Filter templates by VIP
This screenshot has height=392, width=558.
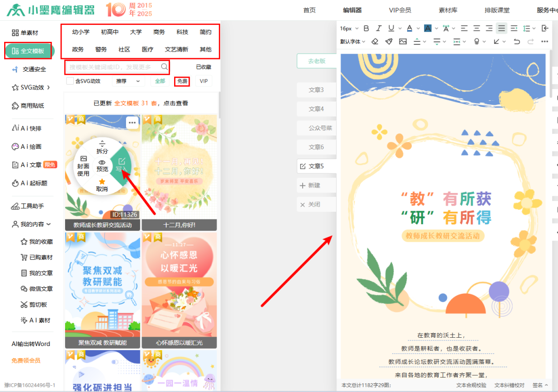click(204, 81)
